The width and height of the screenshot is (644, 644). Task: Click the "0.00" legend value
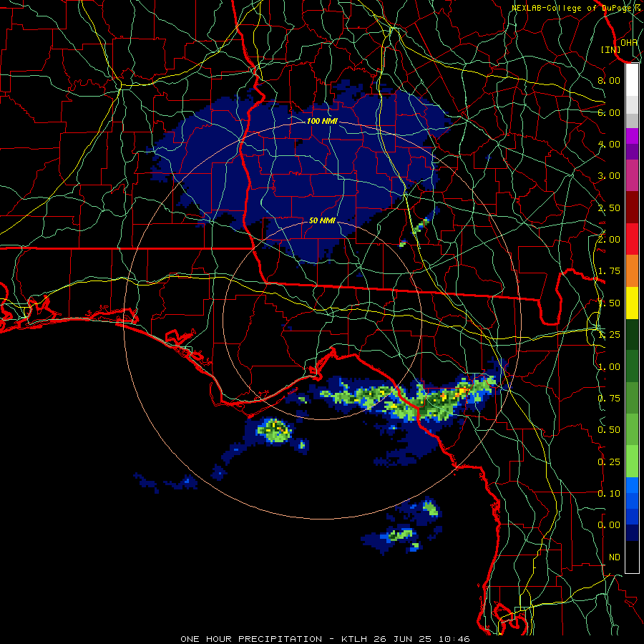point(609,525)
